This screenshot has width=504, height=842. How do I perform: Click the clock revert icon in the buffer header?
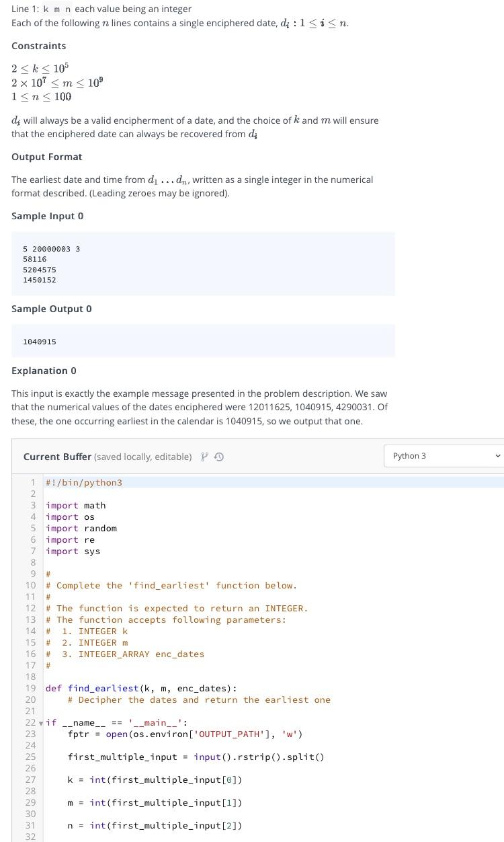[218, 456]
